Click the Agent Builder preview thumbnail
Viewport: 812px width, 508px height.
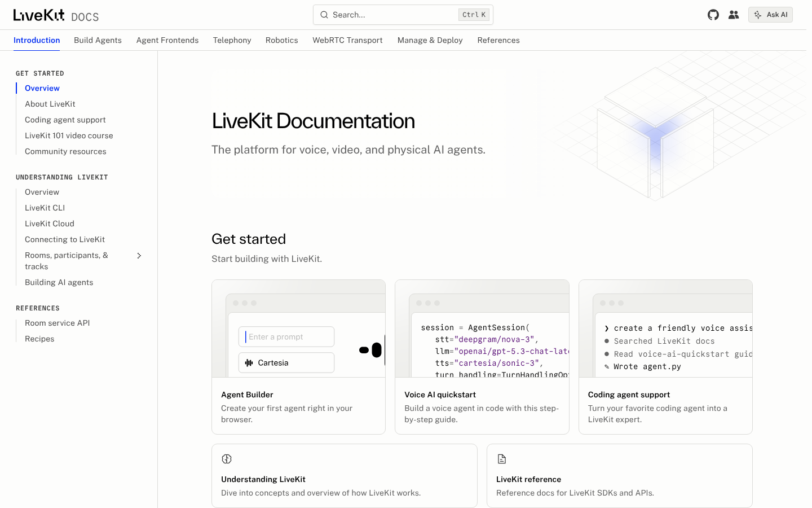point(298,329)
